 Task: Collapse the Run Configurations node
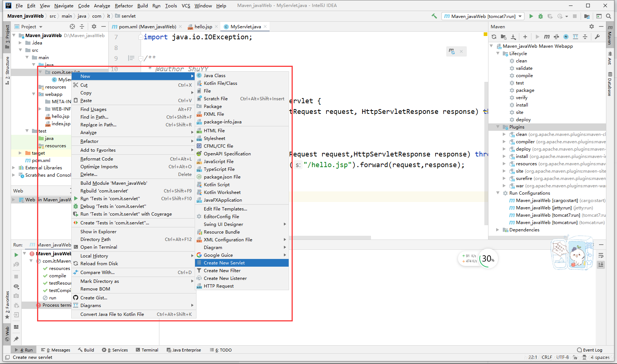tap(498, 193)
